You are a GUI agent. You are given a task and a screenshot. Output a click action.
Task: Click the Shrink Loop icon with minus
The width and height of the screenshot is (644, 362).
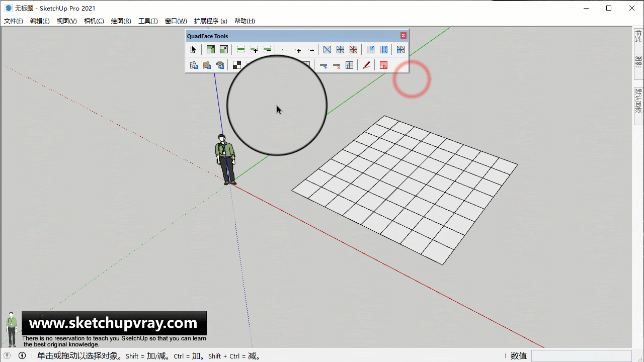click(x=310, y=49)
